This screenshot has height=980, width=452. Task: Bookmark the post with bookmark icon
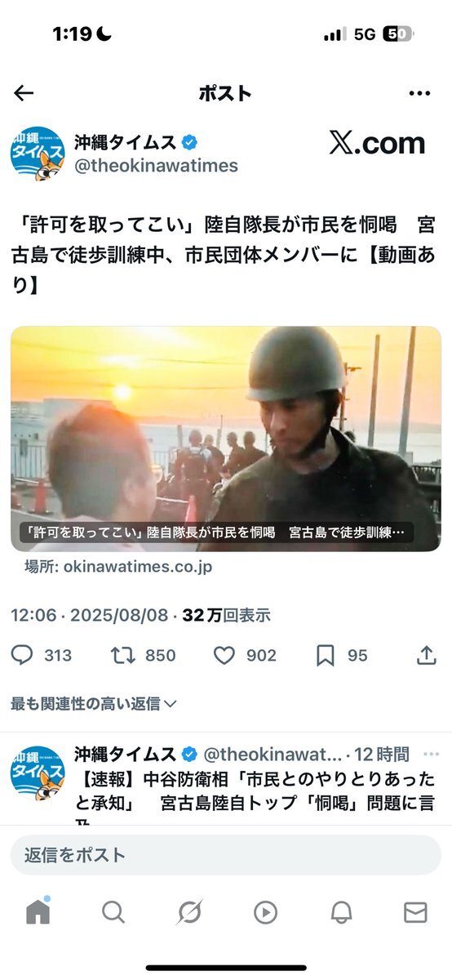(x=325, y=655)
